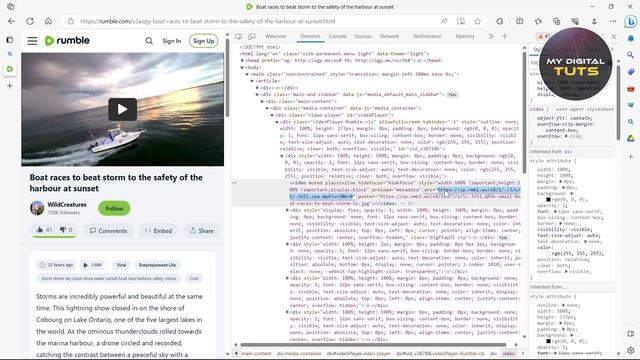Click the Sign In link
The height and width of the screenshot is (360, 640).
point(171,41)
